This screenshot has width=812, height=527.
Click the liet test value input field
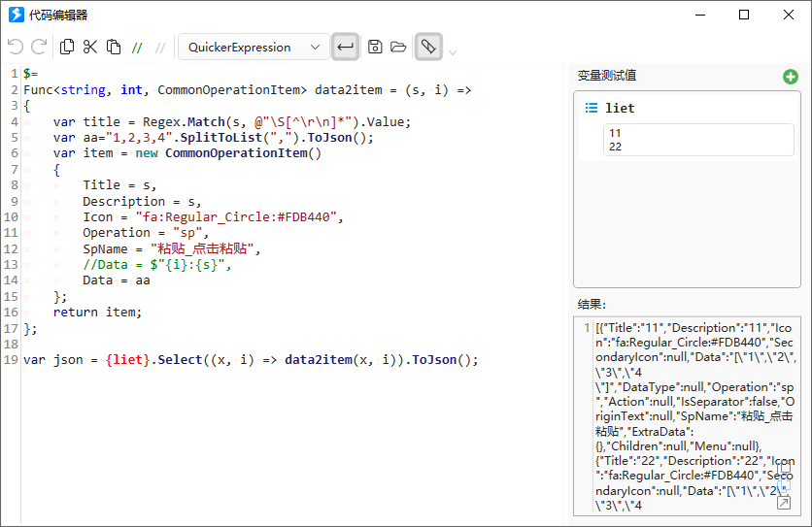(x=698, y=140)
